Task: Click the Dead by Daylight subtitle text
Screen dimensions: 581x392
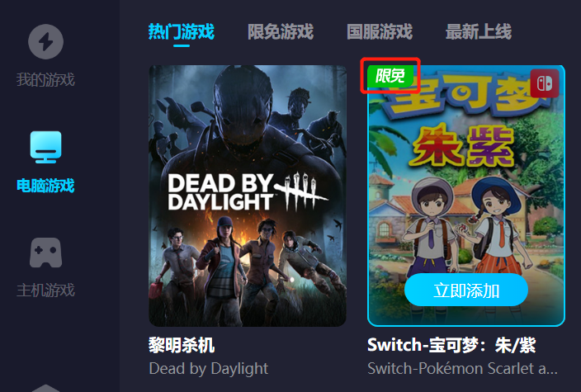Action: pos(209,369)
